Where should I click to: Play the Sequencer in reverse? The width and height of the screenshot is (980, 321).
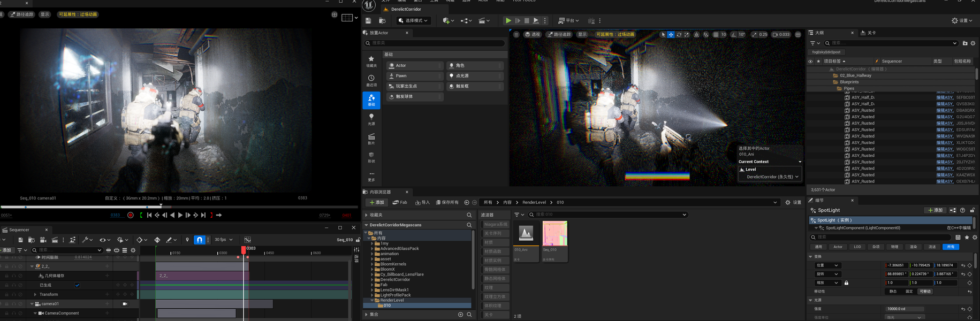coord(172,215)
